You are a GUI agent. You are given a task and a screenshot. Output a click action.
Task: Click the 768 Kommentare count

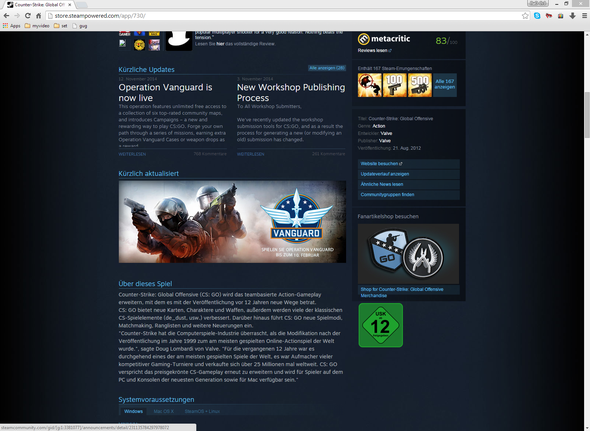click(210, 154)
